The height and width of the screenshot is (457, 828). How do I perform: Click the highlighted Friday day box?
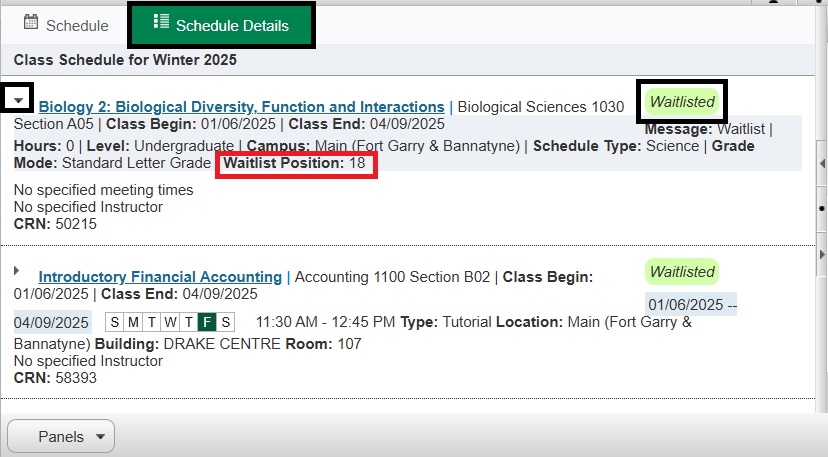206,322
